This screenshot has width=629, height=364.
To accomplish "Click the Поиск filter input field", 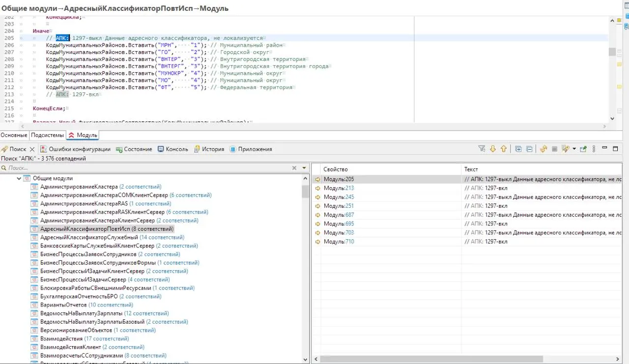I will [x=147, y=168].
